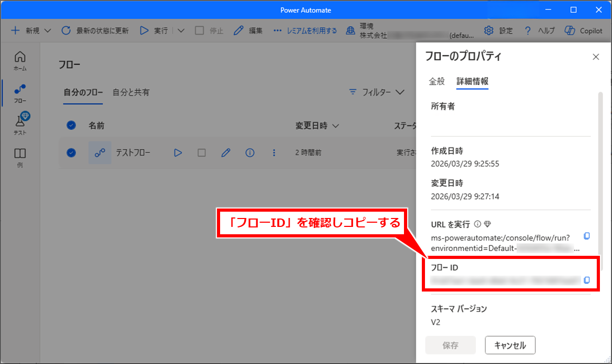Run テストフロー with the play icon
612x364 pixels.
178,153
